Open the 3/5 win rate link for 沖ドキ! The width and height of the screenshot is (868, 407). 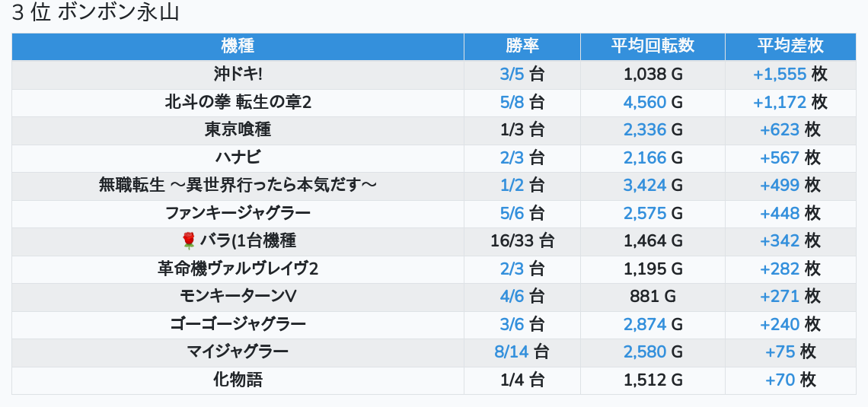(x=512, y=75)
